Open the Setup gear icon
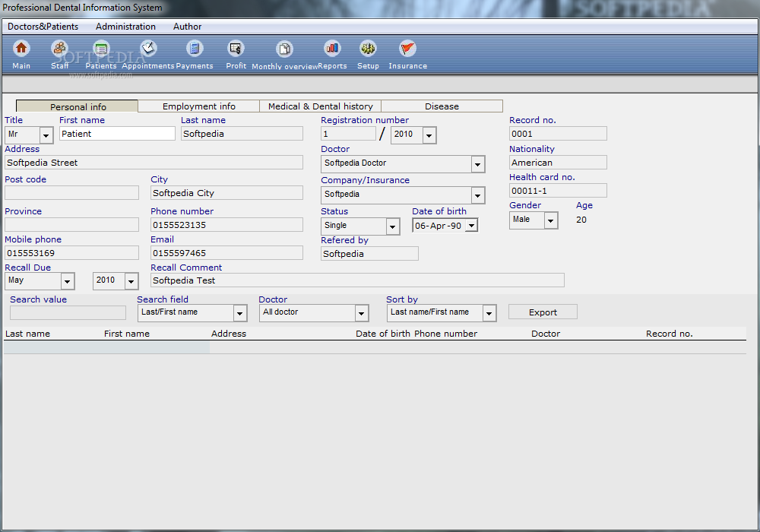 (x=368, y=49)
